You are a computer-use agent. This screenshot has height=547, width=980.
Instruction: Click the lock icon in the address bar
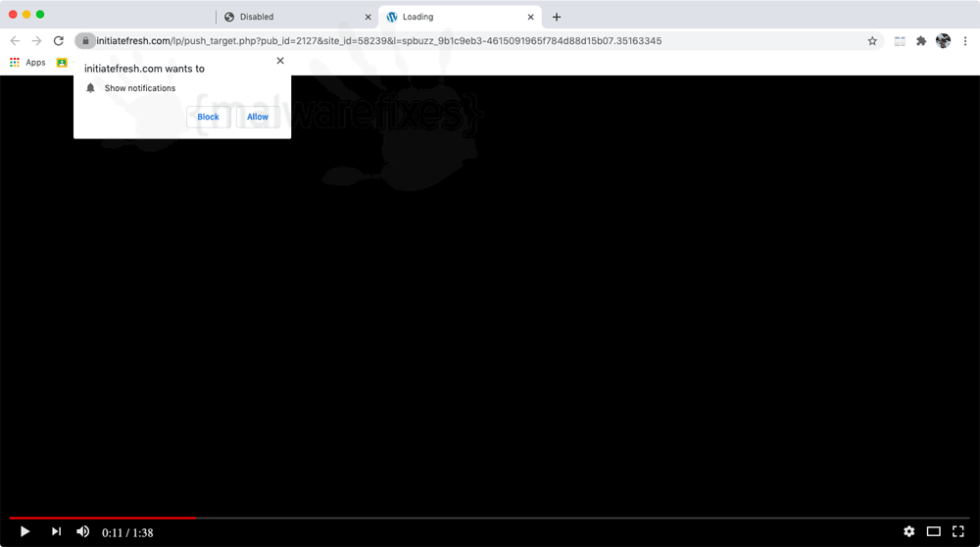(x=85, y=40)
